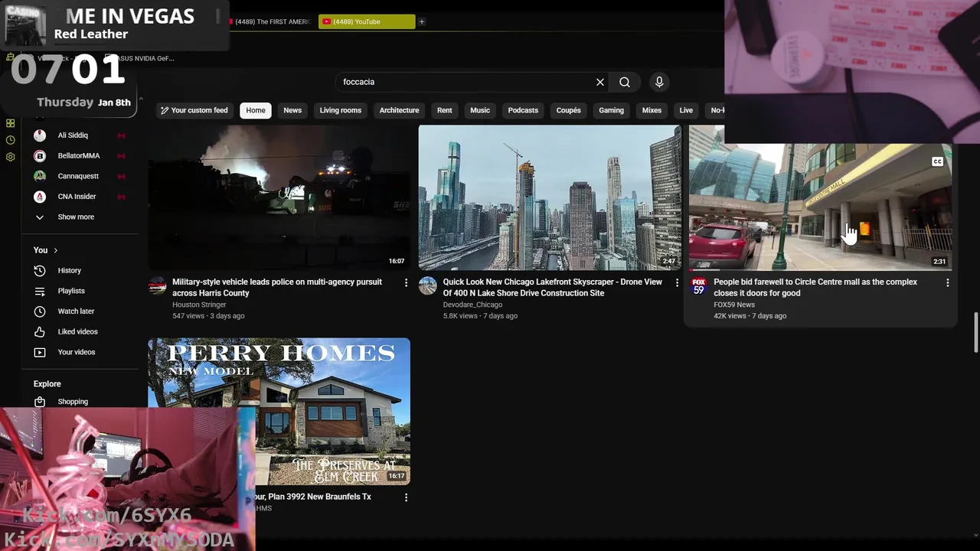Visit FOX59 News channel name link
This screenshot has width=980, height=551.
(734, 305)
